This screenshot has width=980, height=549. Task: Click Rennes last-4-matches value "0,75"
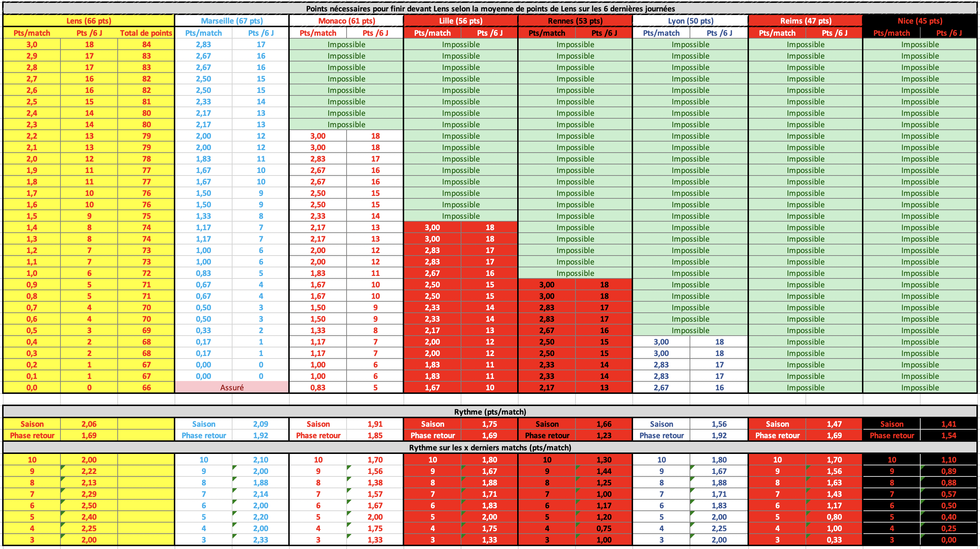604,528
